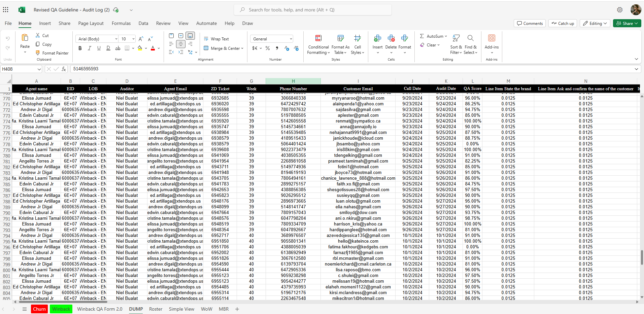
Task: Expand the borders dropdown arrow
Action: [133, 48]
